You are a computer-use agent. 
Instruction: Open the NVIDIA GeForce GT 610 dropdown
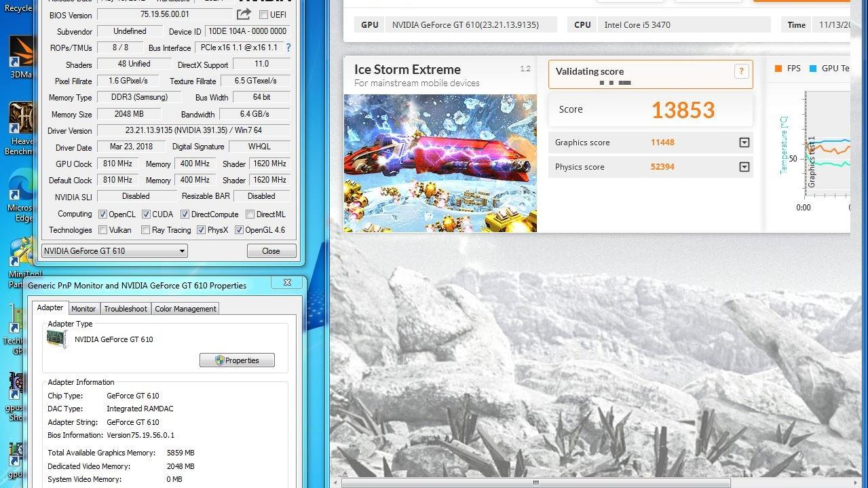(114, 251)
